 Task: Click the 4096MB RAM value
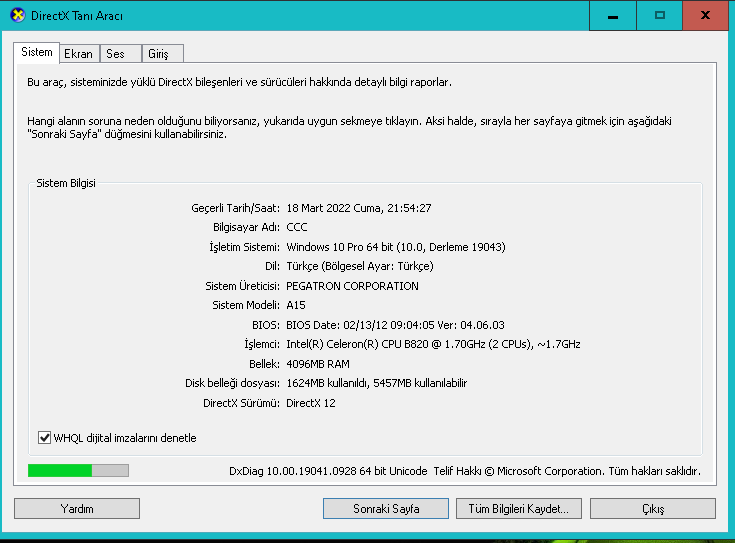(x=318, y=364)
